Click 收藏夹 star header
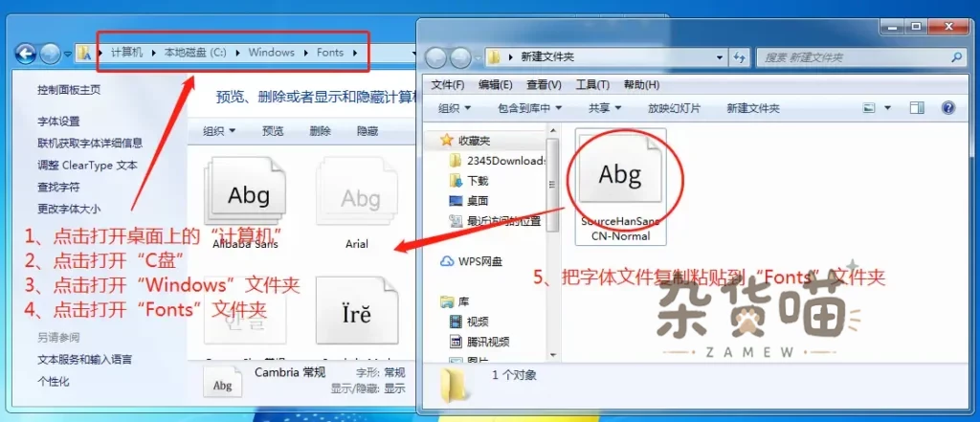Screen dimensions: 980x422 466,140
